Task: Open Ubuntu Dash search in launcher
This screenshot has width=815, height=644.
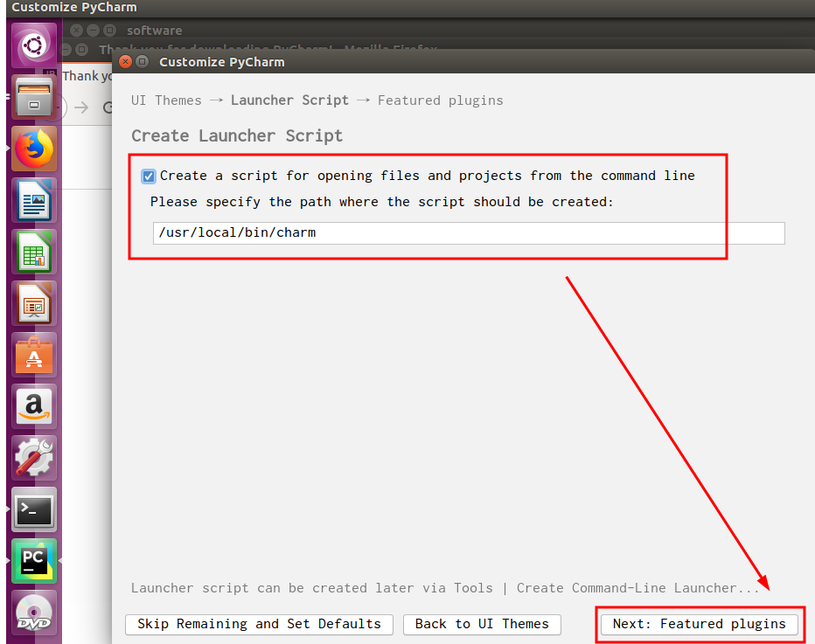Action: pos(34,45)
